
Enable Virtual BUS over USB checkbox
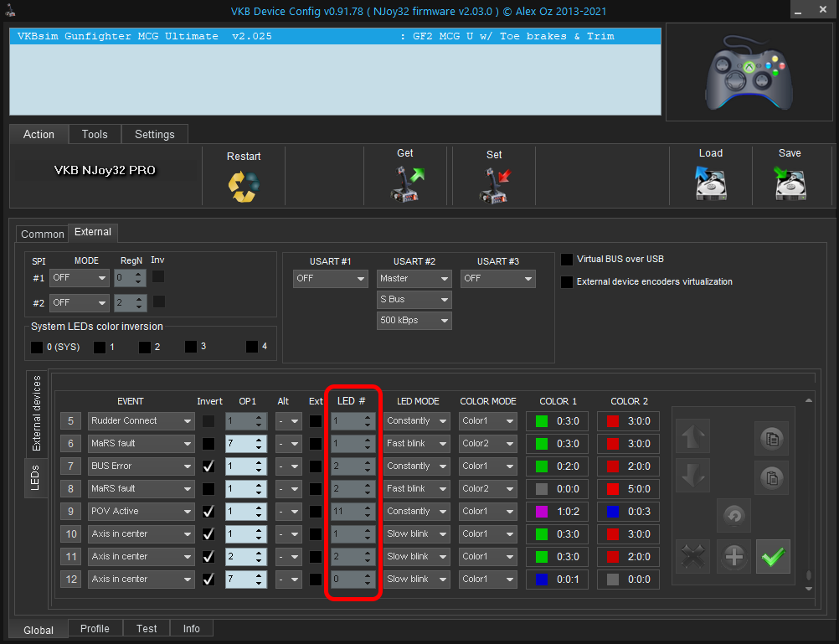[568, 260]
